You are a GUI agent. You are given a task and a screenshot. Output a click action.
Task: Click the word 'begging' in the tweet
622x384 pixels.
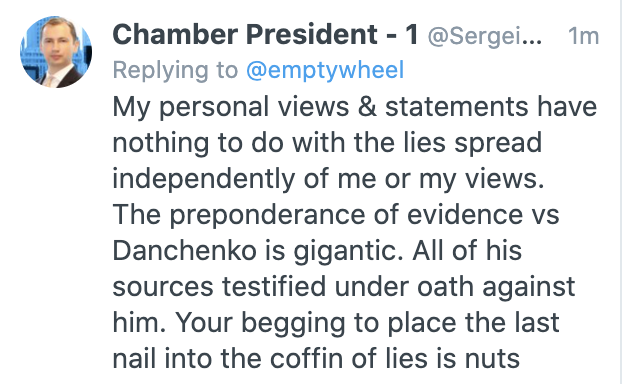pos(293,324)
